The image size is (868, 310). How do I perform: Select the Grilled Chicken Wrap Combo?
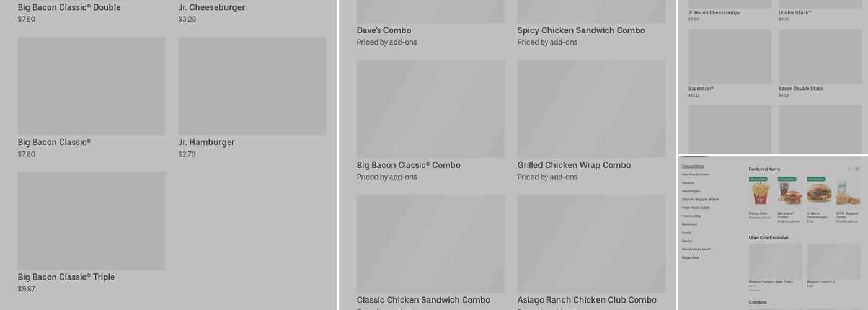pyautogui.click(x=591, y=109)
